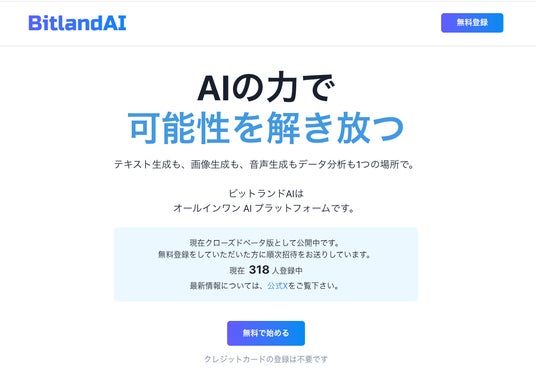Follow the 公式X link

click(x=277, y=285)
